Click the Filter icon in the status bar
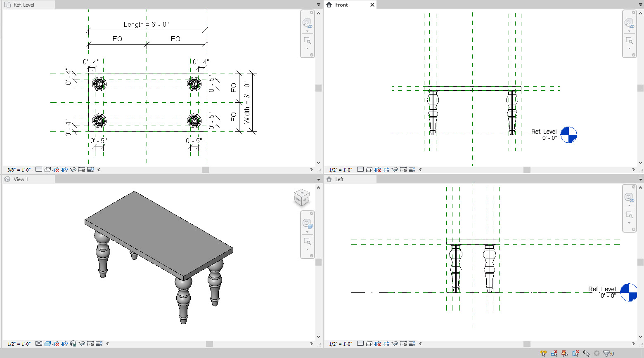This screenshot has width=644, height=358. coord(606,353)
